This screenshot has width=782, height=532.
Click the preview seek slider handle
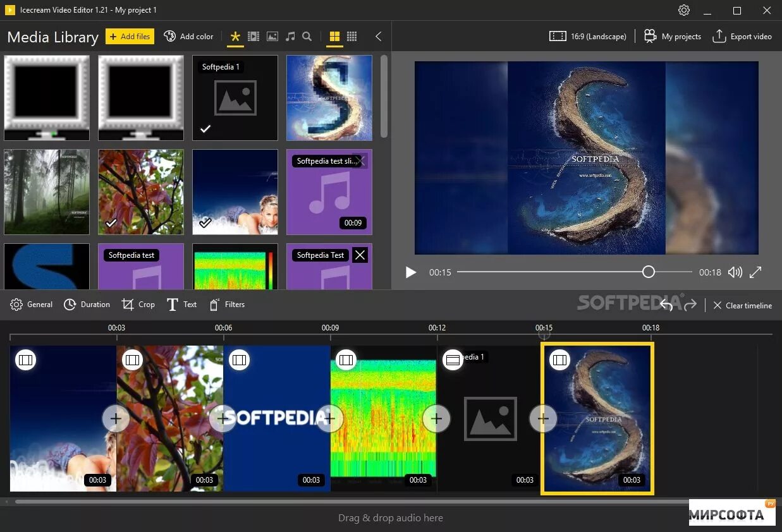(x=648, y=272)
